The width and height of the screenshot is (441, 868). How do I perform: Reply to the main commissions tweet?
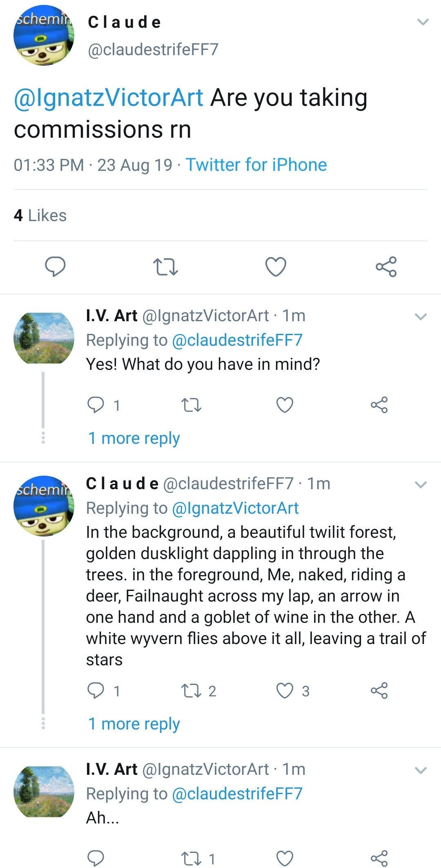pos(55,267)
